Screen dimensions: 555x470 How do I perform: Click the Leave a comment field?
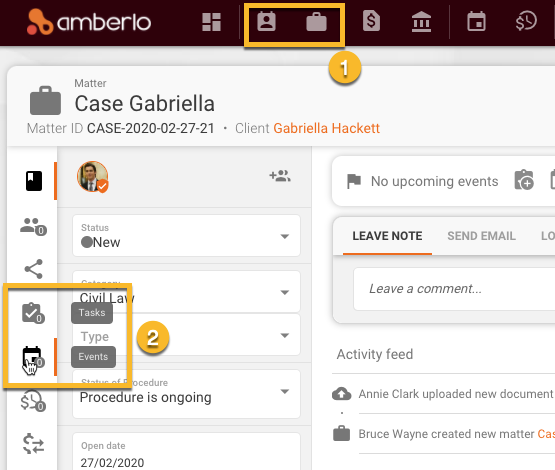(454, 289)
